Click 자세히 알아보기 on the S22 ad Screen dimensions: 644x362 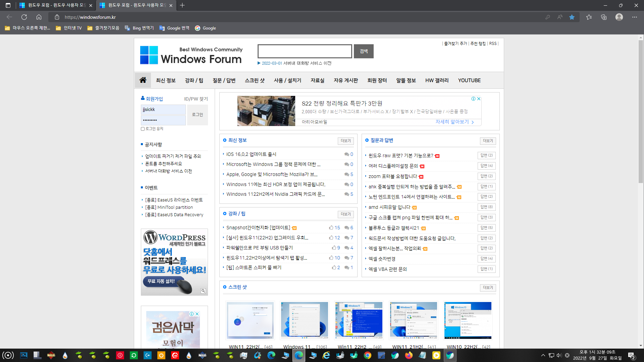tap(454, 122)
